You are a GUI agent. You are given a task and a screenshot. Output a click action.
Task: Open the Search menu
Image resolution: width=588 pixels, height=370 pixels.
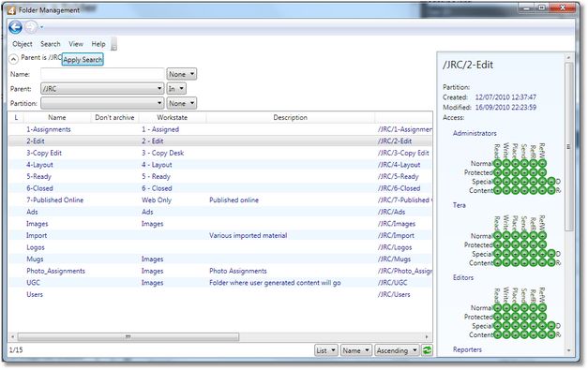click(51, 44)
